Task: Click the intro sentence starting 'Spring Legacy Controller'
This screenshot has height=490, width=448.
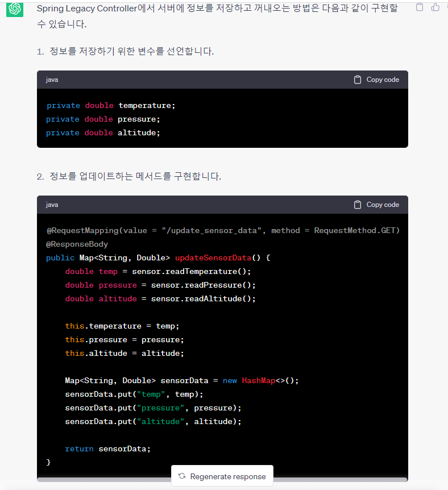Action: (217, 16)
